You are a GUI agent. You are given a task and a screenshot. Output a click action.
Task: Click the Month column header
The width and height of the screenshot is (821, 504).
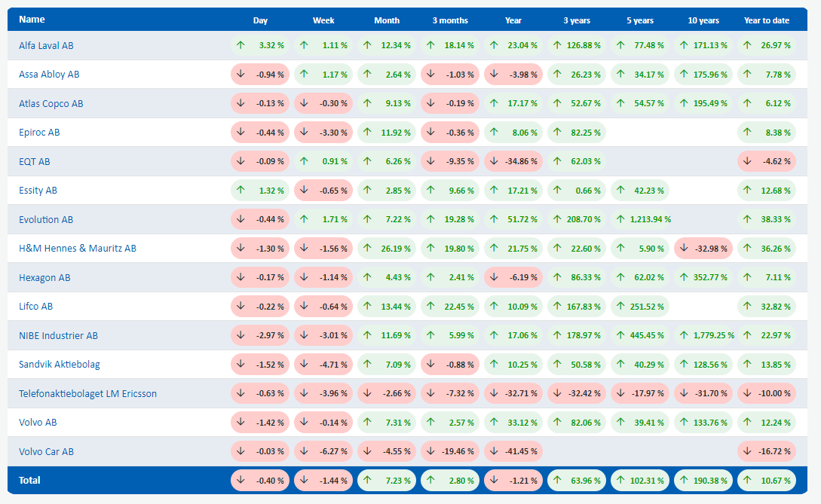pyautogui.click(x=387, y=20)
